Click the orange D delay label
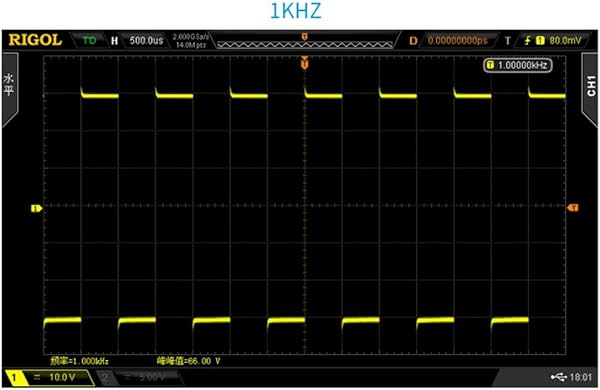This screenshot has width=600, height=390. (413, 41)
